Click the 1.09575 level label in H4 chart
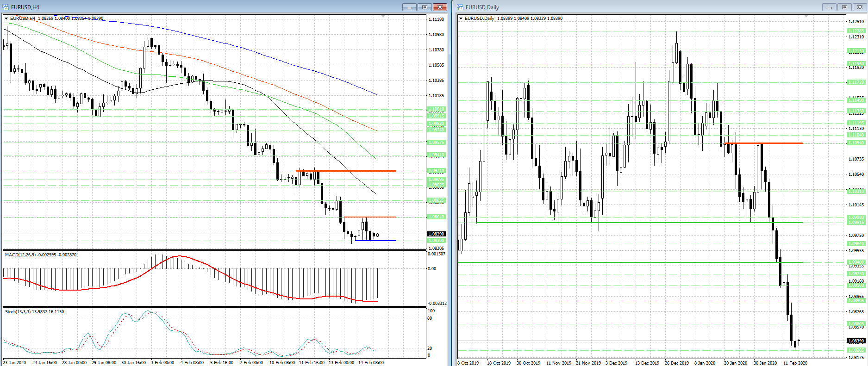 pyautogui.click(x=436, y=143)
